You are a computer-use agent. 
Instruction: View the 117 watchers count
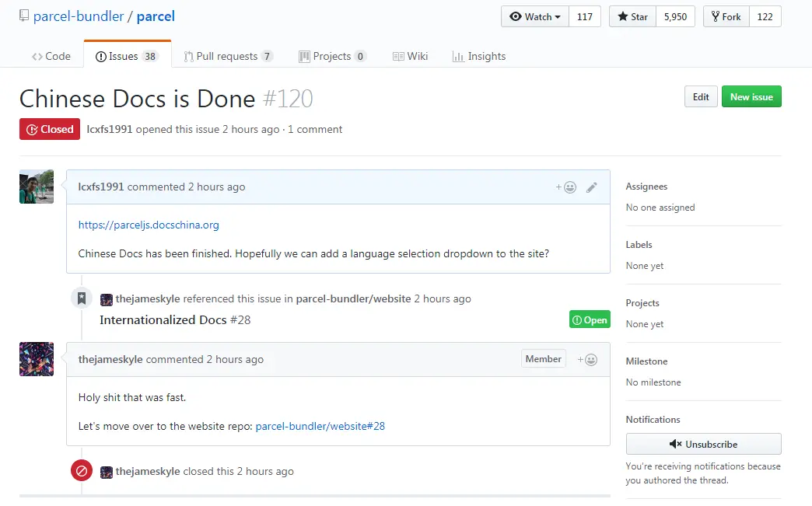[585, 16]
